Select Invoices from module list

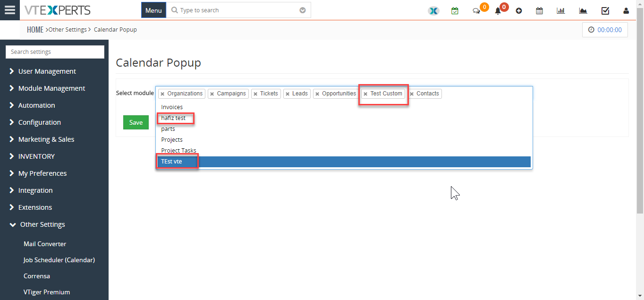pos(343,107)
